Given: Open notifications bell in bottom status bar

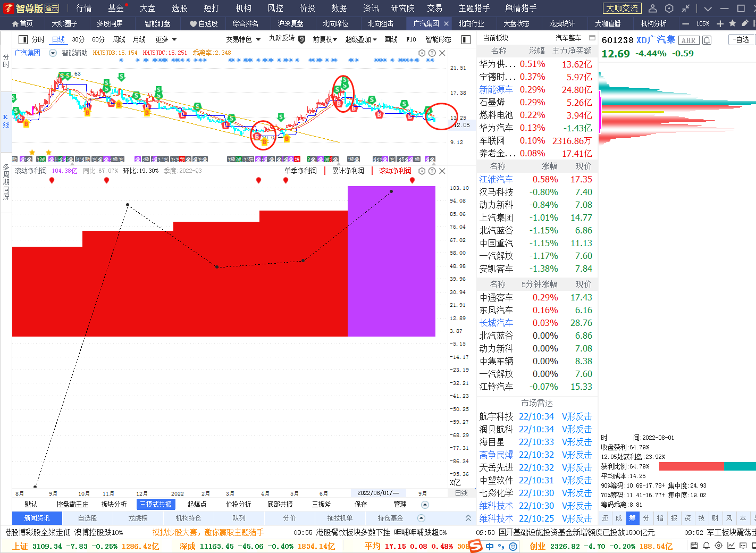Looking at the screenshot, I should (x=707, y=546).
